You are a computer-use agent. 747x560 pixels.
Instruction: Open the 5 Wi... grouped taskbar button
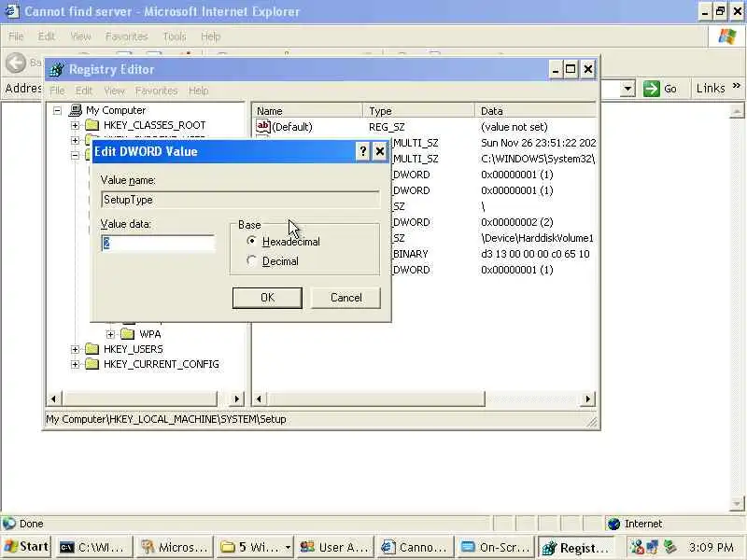point(255,548)
